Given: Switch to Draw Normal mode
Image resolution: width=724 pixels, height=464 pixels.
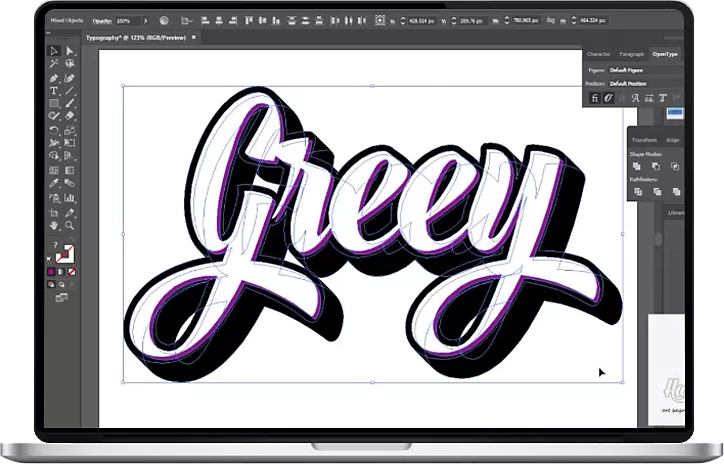Looking at the screenshot, I should tap(51, 285).
